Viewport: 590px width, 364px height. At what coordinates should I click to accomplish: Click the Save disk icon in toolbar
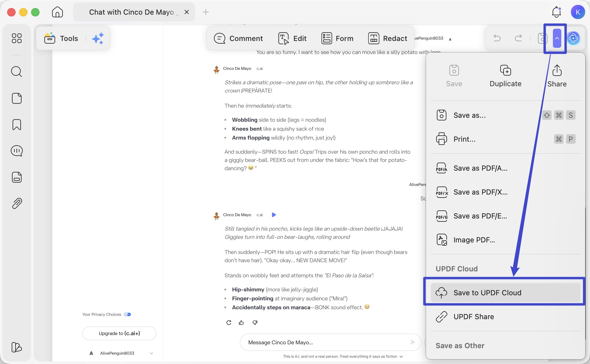(x=542, y=38)
